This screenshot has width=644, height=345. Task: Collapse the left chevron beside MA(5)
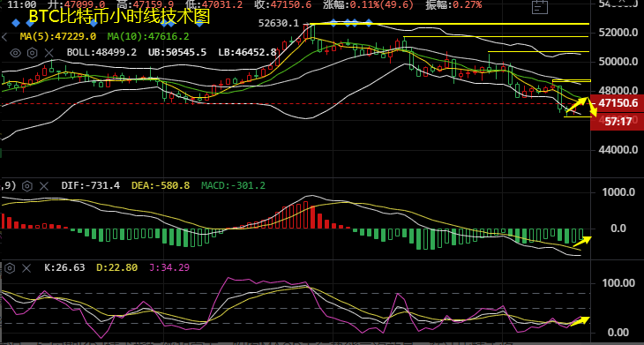4,38
